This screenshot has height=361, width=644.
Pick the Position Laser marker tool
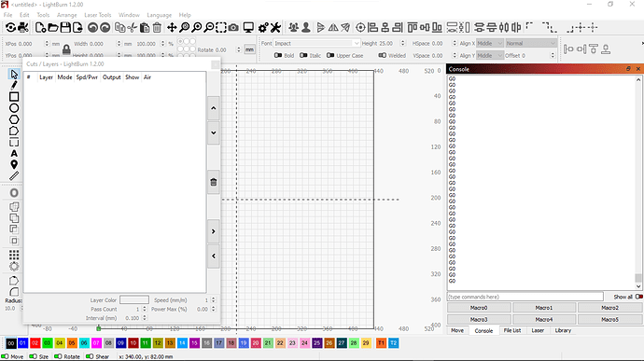click(x=14, y=165)
